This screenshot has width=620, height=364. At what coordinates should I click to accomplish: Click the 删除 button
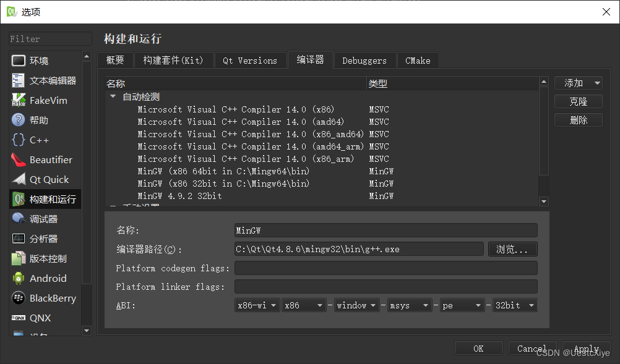click(579, 120)
